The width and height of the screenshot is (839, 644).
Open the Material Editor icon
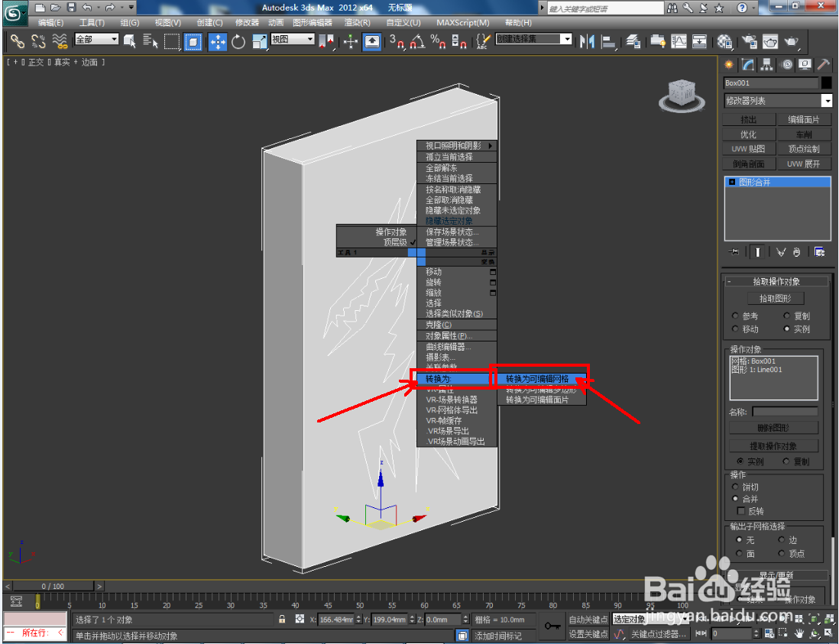pos(724,41)
